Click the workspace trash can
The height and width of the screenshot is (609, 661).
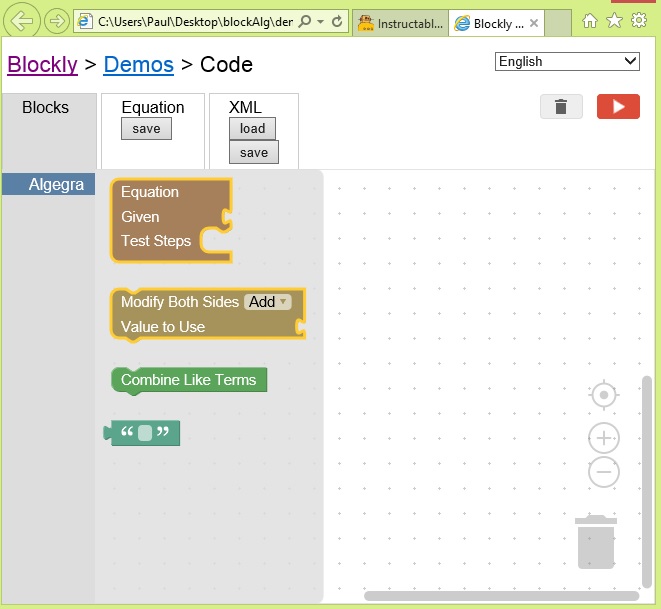[x=596, y=542]
